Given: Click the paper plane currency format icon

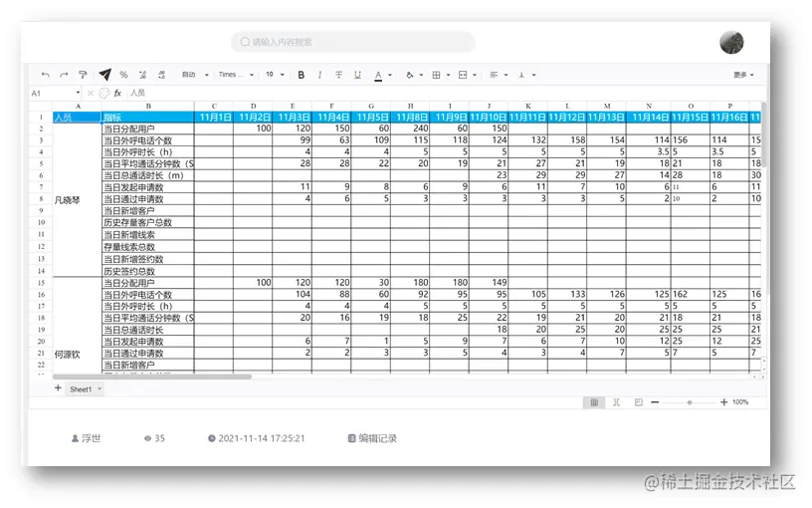Looking at the screenshot, I should (104, 75).
